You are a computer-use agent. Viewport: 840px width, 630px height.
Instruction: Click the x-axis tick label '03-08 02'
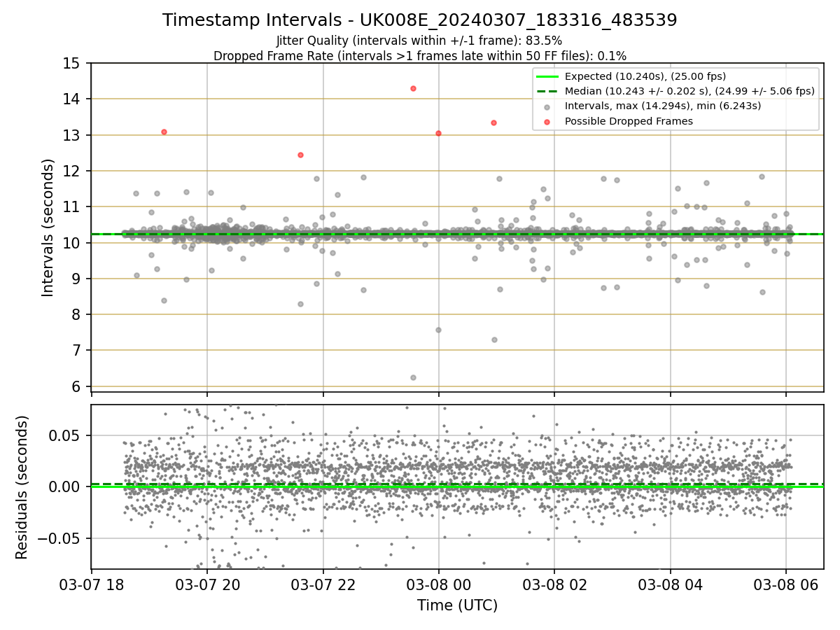(x=554, y=584)
